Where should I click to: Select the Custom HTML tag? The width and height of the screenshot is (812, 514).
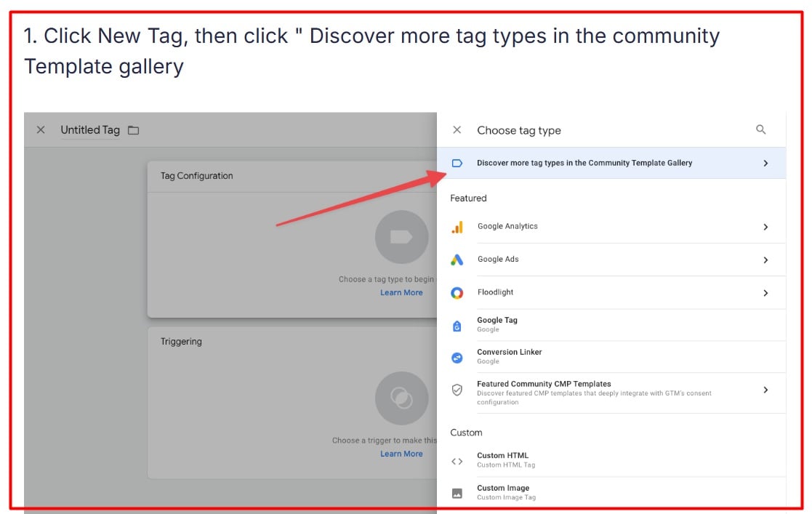pos(611,460)
